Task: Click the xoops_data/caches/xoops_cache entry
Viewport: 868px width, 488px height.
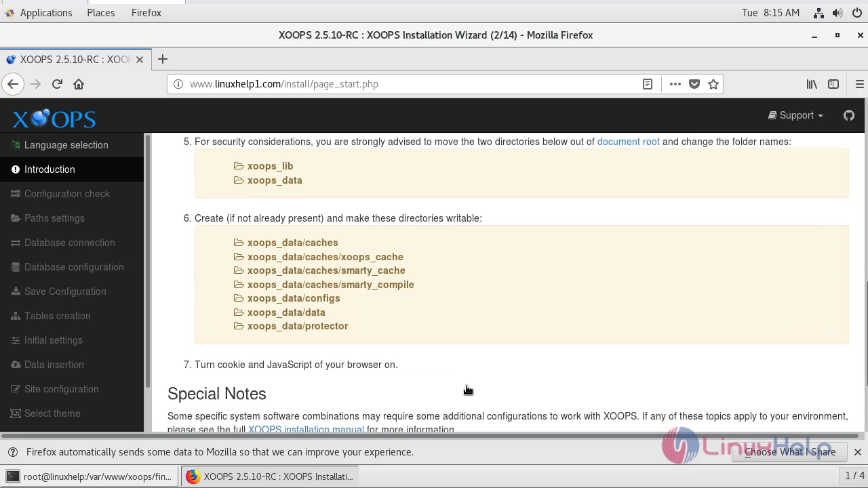Action: tap(325, 257)
